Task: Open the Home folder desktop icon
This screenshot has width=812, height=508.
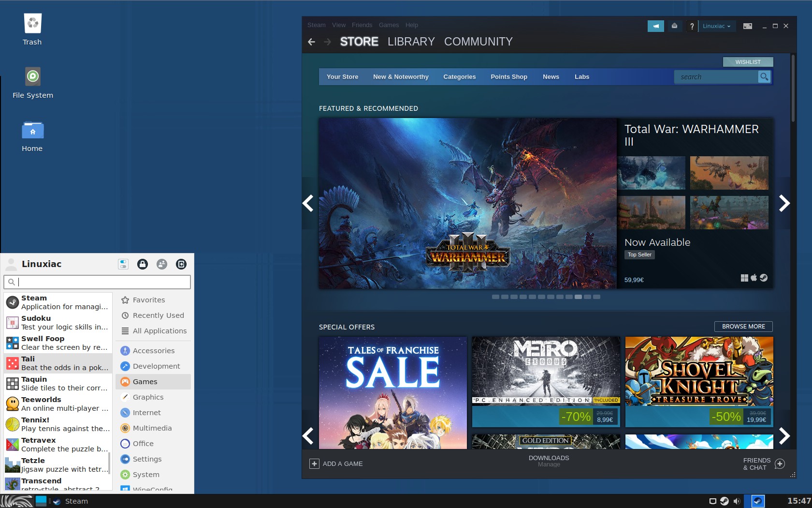Action: [32, 135]
